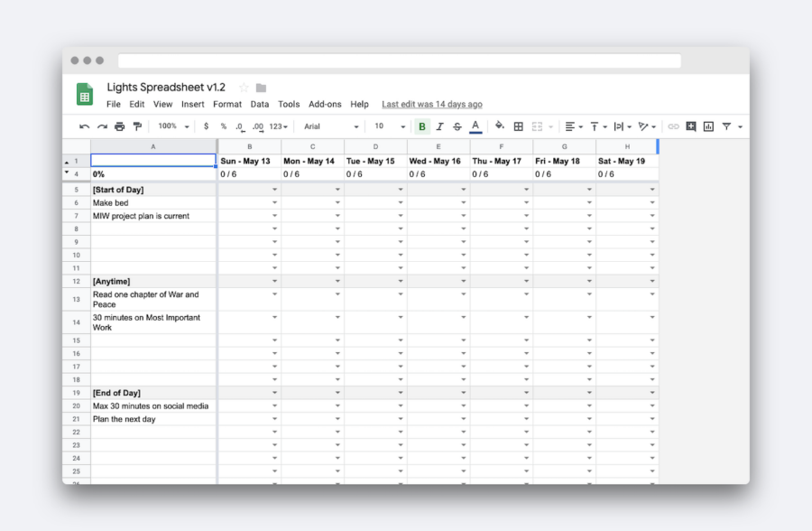Toggle bold formatting button

(422, 126)
